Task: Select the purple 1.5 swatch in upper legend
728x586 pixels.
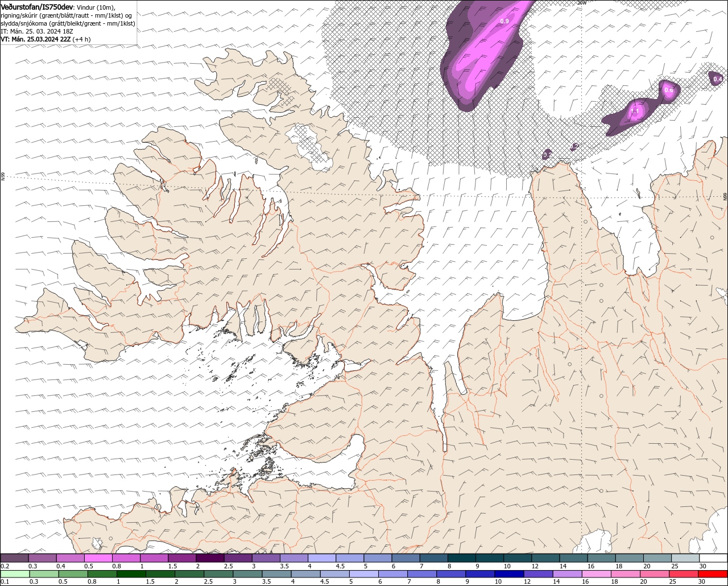Action: click(x=182, y=558)
